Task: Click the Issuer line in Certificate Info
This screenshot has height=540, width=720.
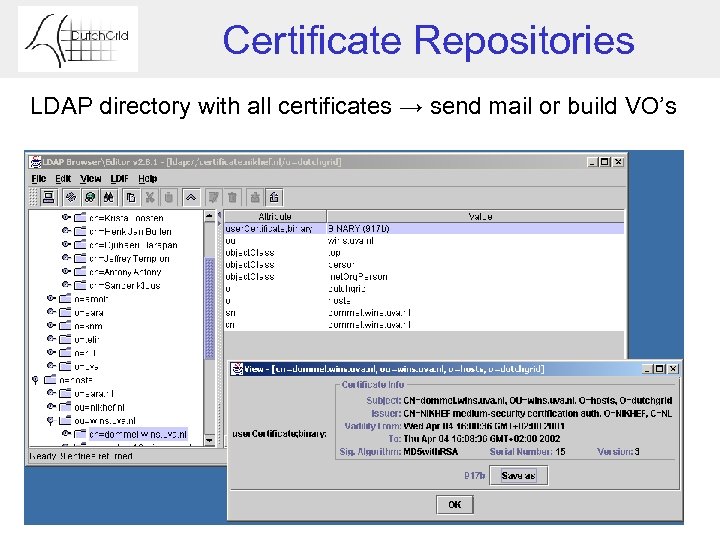Action: coord(522,413)
